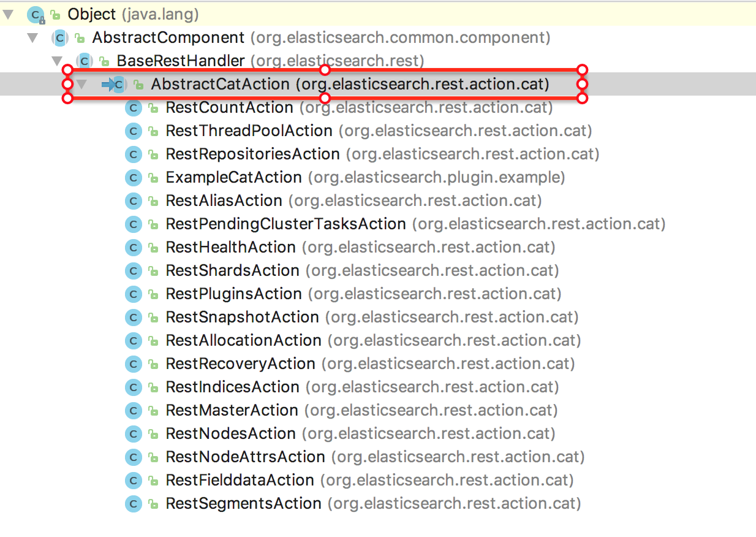Select the Object (java.lang) row text
Viewport: 756px width, 537px height.
click(133, 13)
